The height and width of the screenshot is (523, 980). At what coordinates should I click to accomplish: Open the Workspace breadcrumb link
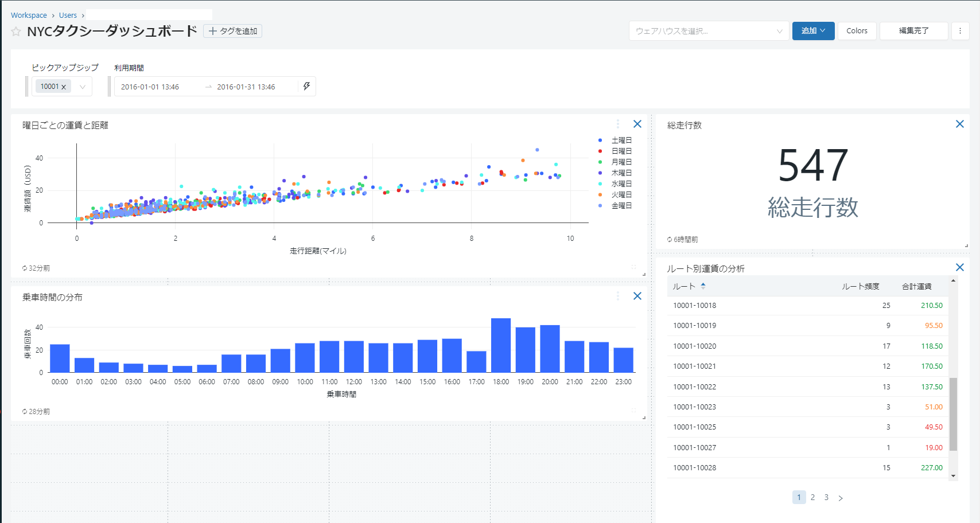pyautogui.click(x=29, y=15)
